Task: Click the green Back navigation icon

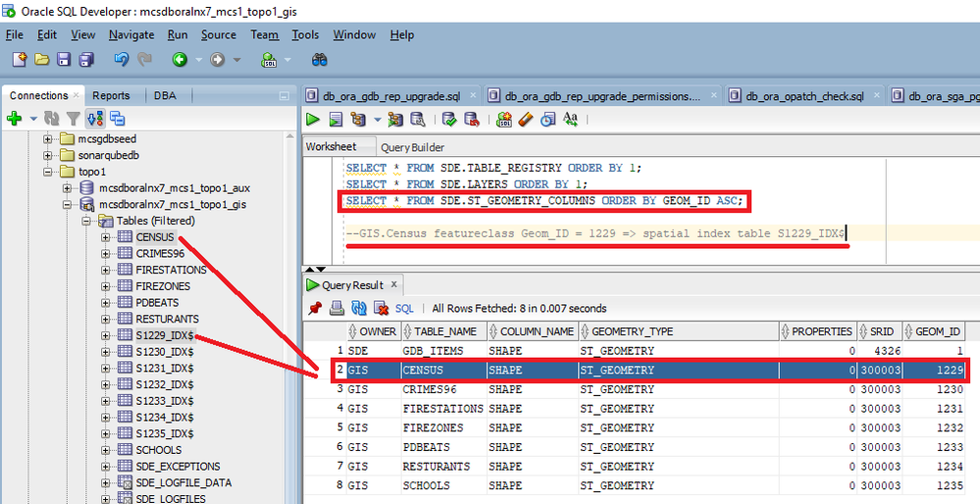Action: click(180, 60)
